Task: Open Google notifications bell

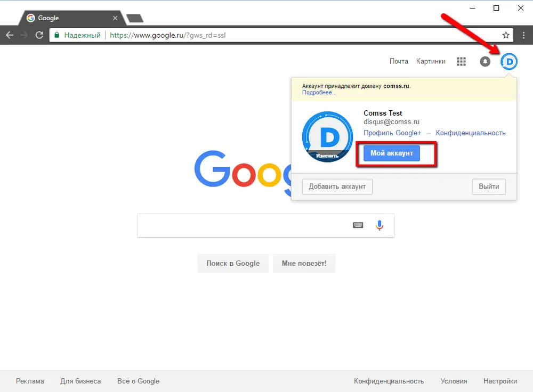Action: [485, 61]
